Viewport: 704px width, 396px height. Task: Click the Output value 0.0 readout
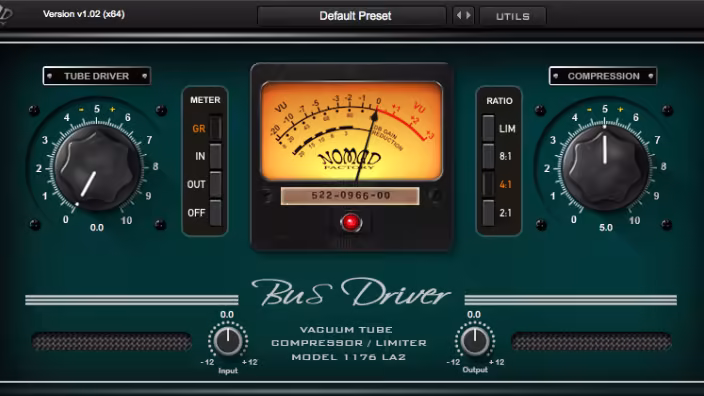click(x=474, y=315)
